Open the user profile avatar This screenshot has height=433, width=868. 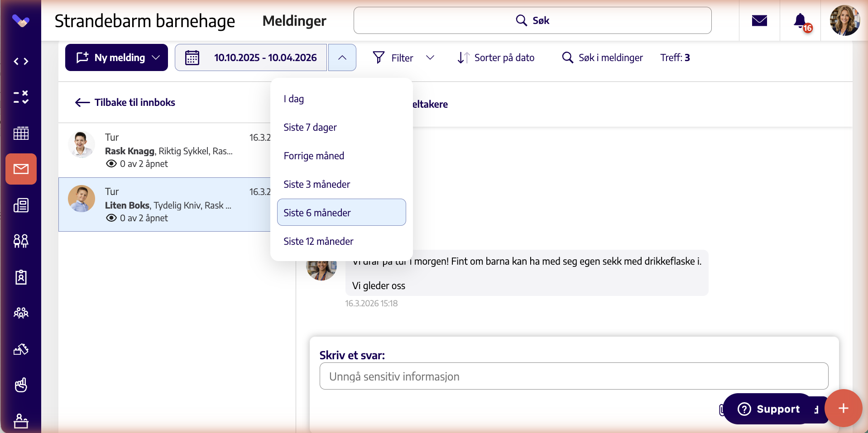[x=844, y=20]
